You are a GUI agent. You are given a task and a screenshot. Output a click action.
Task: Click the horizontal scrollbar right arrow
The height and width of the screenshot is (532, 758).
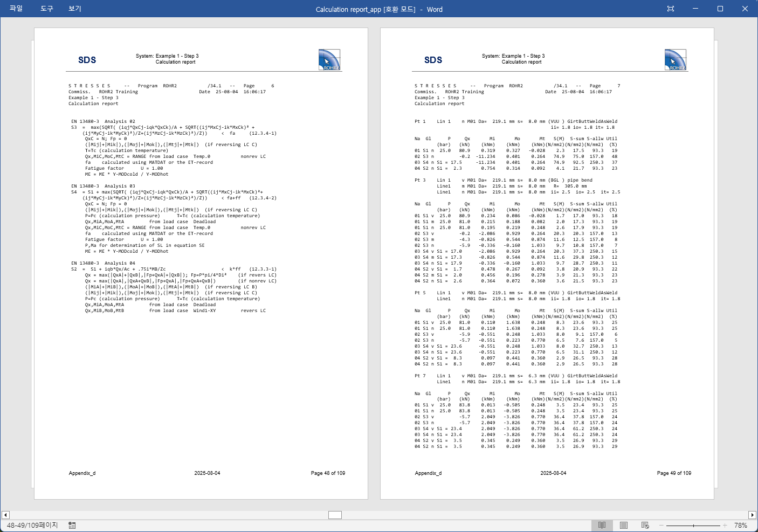752,515
